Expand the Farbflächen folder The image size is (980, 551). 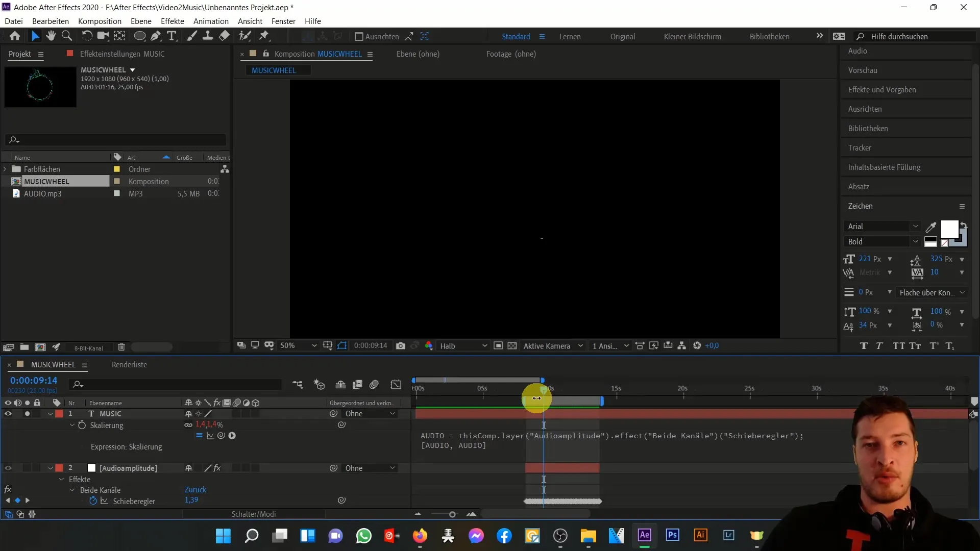[5, 169]
